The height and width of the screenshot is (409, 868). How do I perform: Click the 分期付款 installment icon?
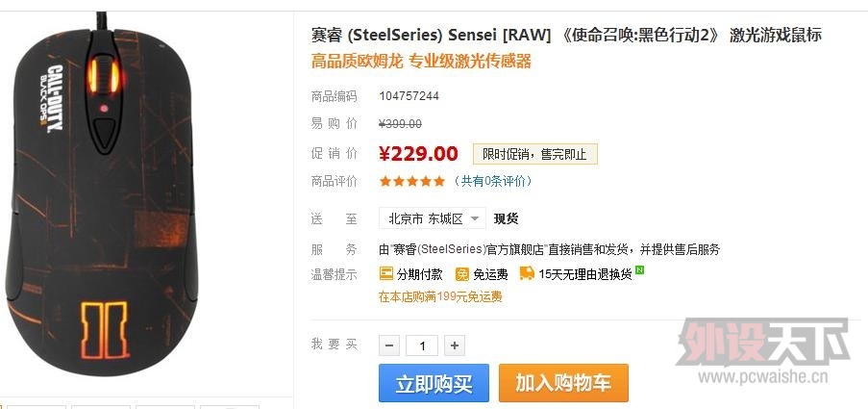pyautogui.click(x=385, y=273)
